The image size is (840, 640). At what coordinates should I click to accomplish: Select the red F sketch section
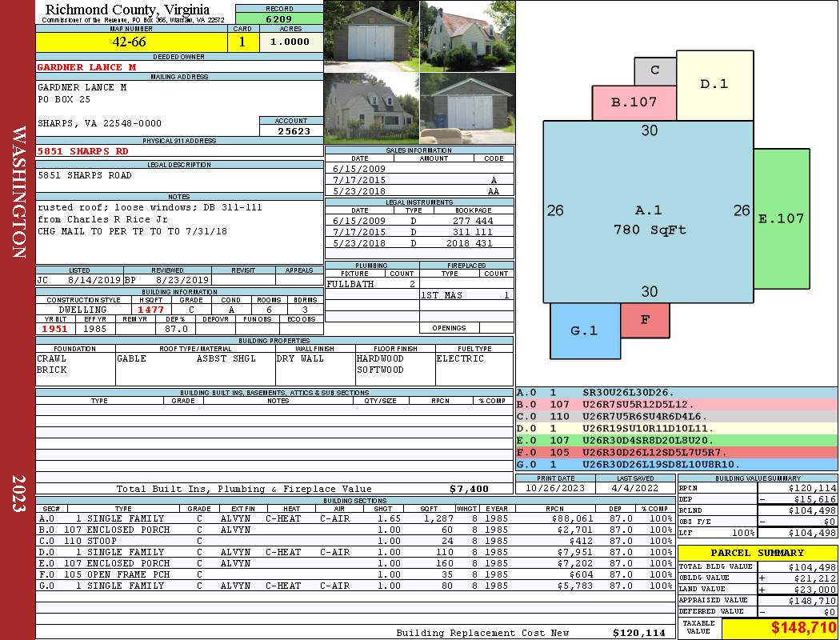[645, 320]
